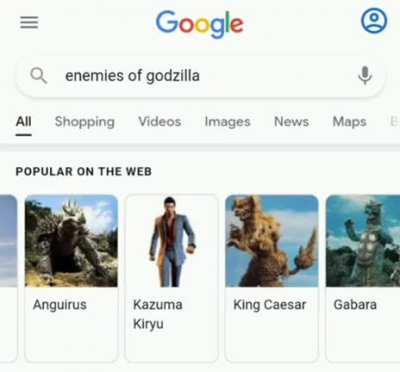This screenshot has height=372, width=400.
Task: Click the Gabara card title
Action: 355,305
